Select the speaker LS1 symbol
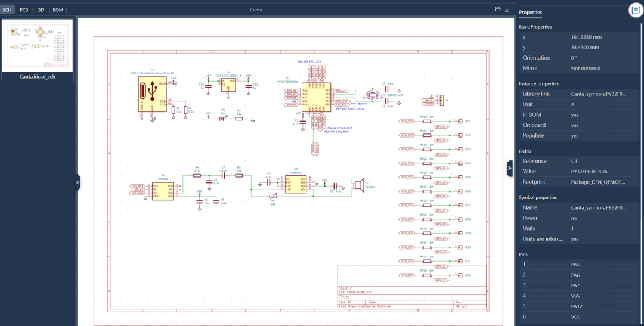Image resolution: width=644 pixels, height=326 pixels. 360,185
